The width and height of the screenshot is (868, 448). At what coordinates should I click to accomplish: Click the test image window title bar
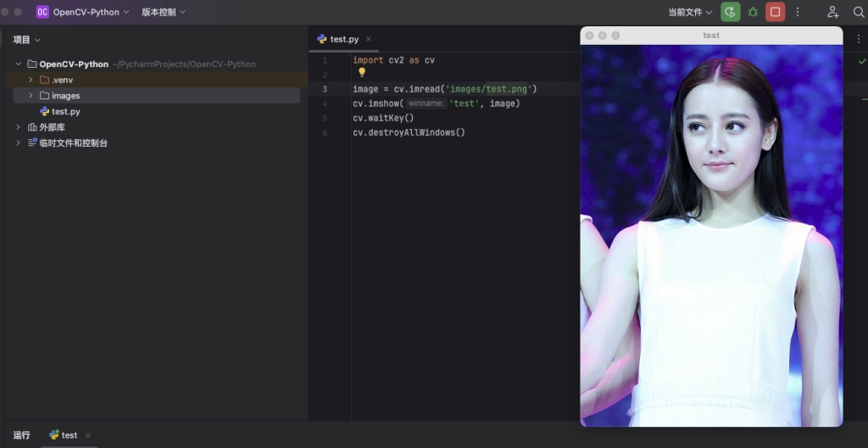pyautogui.click(x=711, y=36)
